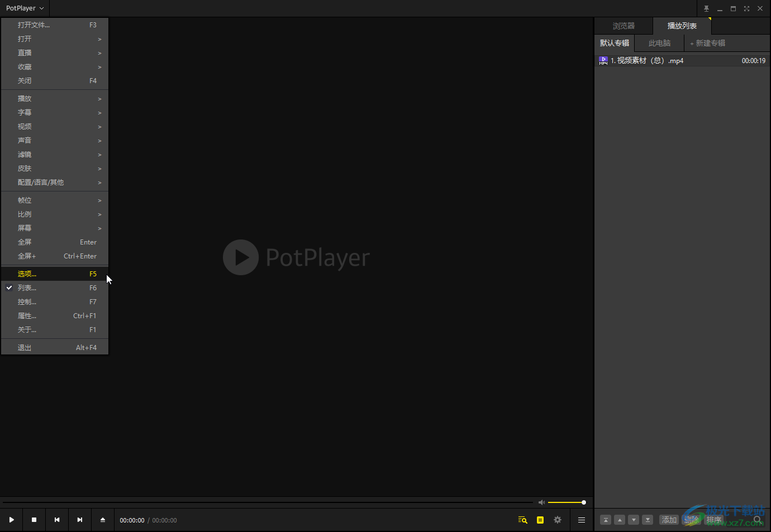
Task: Select the 此电脑 tab
Action: point(659,43)
